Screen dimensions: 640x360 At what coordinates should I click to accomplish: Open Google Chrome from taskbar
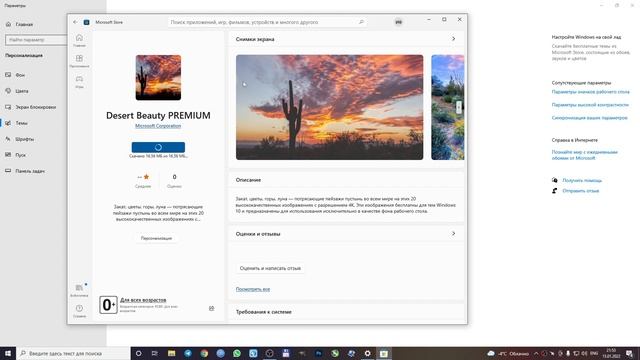tap(204, 353)
